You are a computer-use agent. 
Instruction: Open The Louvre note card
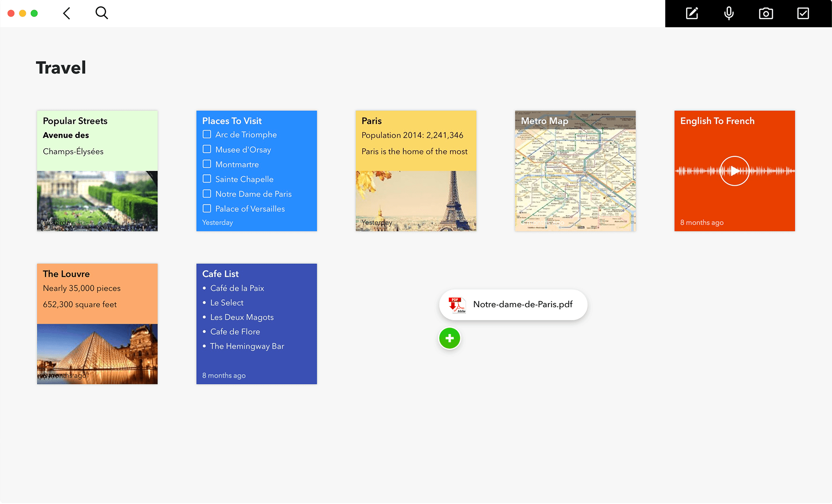[x=97, y=324]
